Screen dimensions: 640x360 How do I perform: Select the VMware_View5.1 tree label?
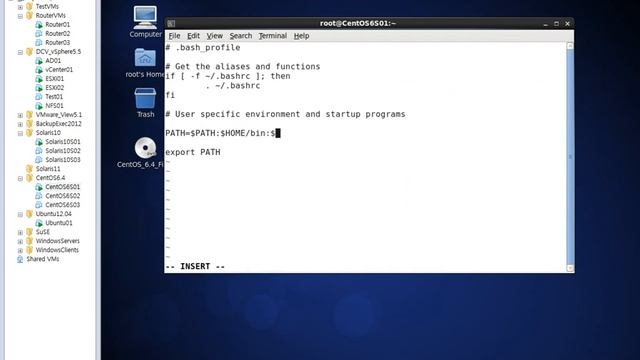tap(59, 115)
